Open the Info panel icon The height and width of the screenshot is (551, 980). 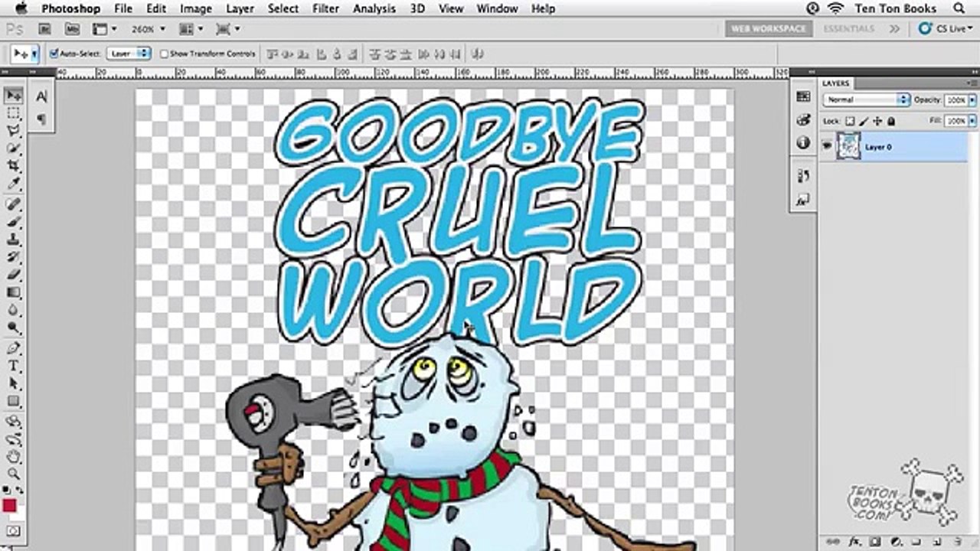tap(803, 143)
